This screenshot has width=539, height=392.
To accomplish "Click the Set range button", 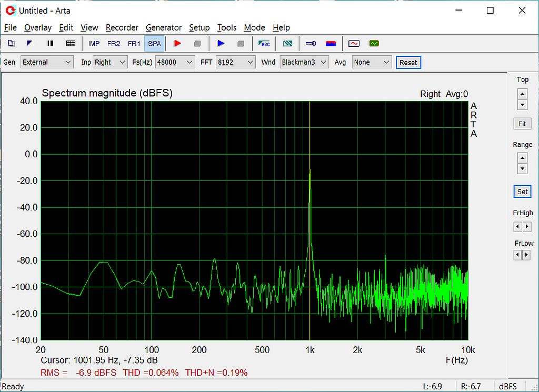I will (522, 192).
